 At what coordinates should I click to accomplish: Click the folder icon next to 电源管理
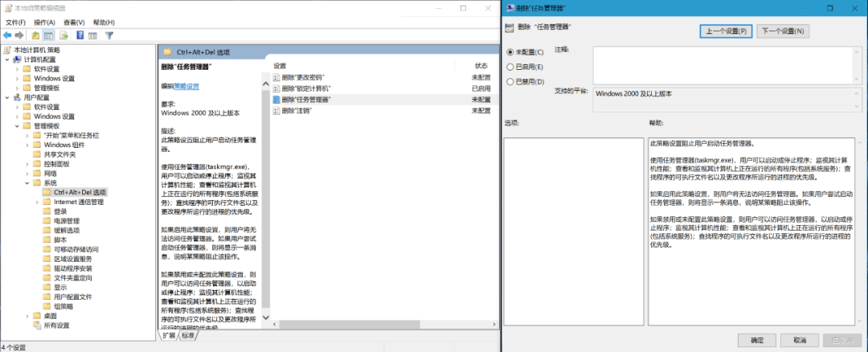click(47, 221)
